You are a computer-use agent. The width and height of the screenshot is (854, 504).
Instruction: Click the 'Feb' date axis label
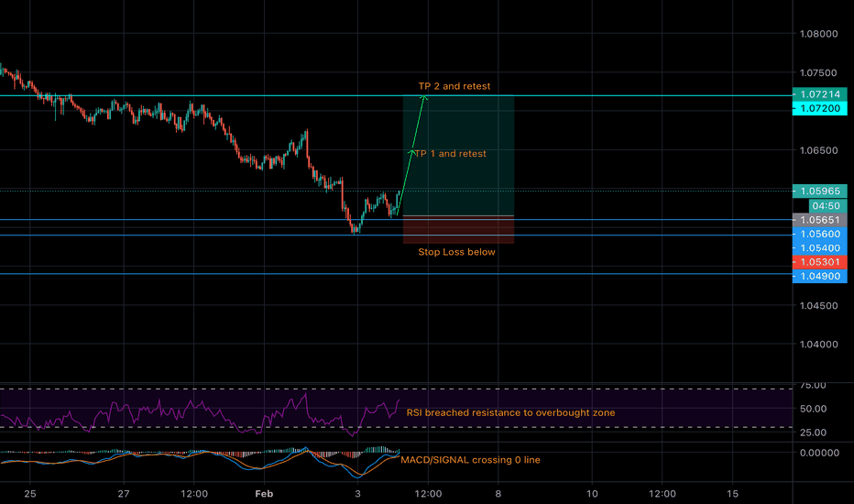pos(264,494)
